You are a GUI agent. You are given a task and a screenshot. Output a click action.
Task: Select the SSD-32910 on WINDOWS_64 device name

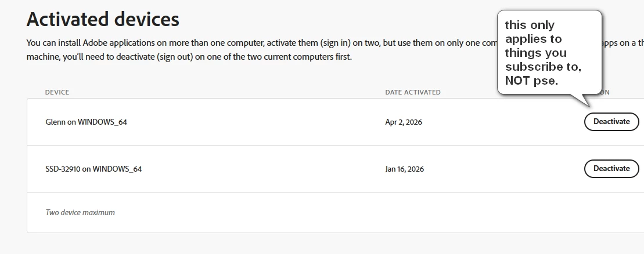coord(93,169)
